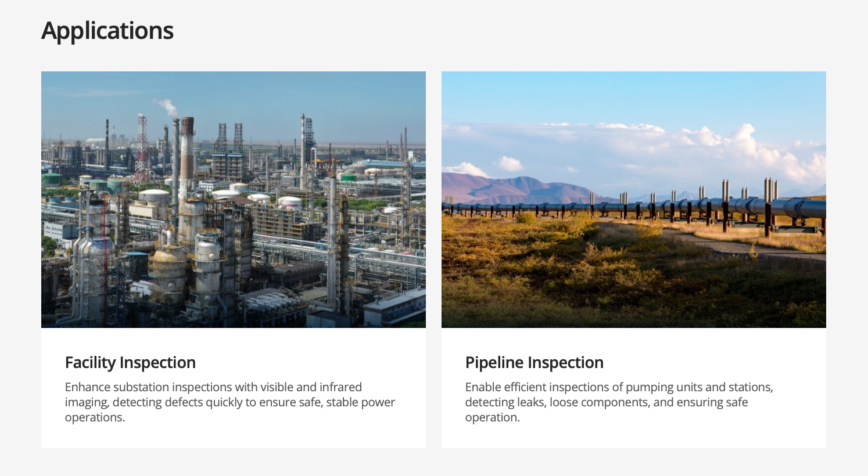Select the Pipeline Inspection title
The height and width of the screenshot is (476, 868).
(534, 362)
